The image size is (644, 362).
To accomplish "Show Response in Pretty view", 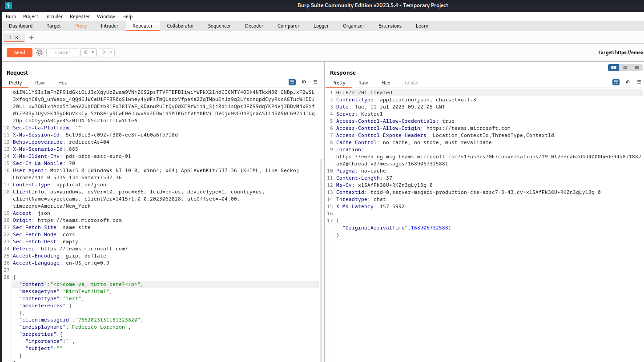I will coord(338,83).
